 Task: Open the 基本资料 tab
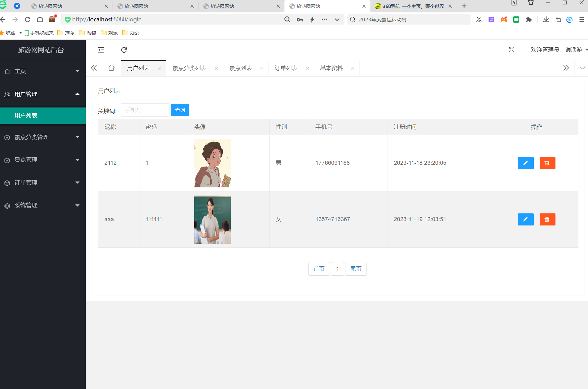point(331,68)
